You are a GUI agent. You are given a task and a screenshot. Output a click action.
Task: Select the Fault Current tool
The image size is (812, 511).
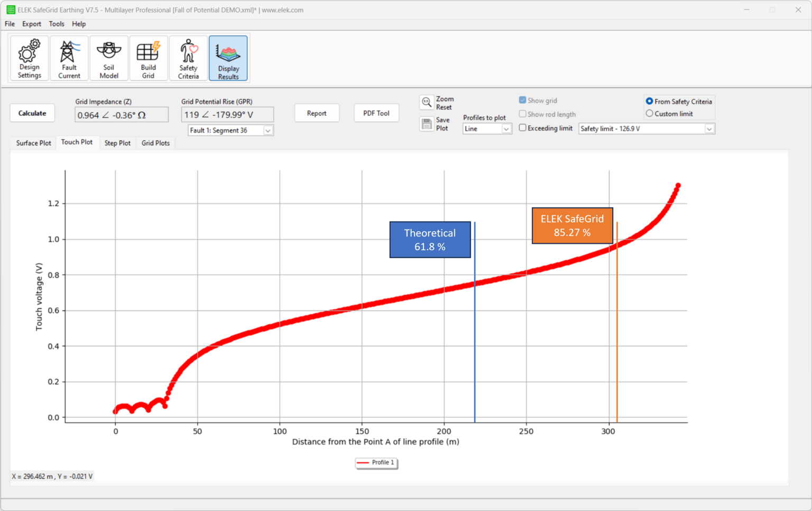click(x=69, y=58)
